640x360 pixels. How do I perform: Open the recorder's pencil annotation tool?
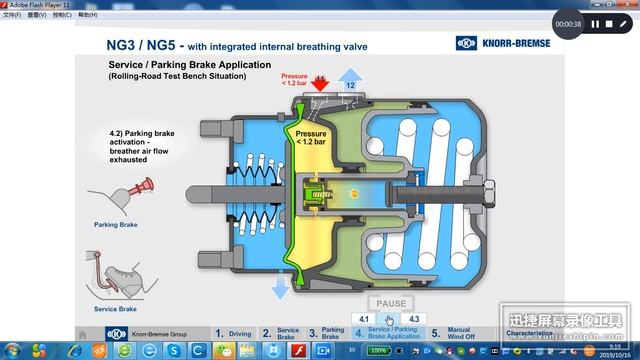[623, 24]
